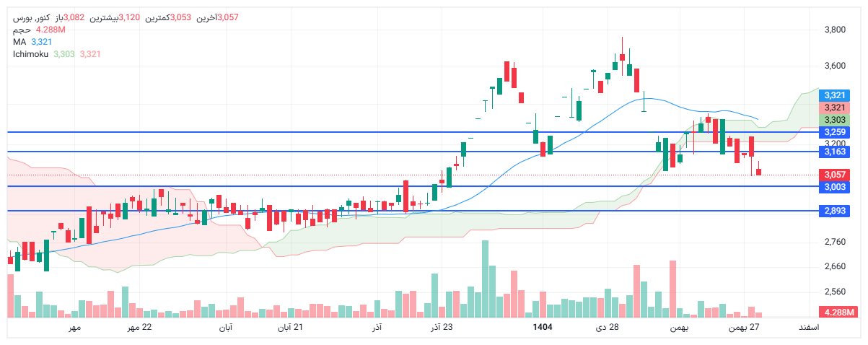868x345 pixels.
Task: Click the pink Ichimoku 3,321 price tag
Action: click(835, 108)
